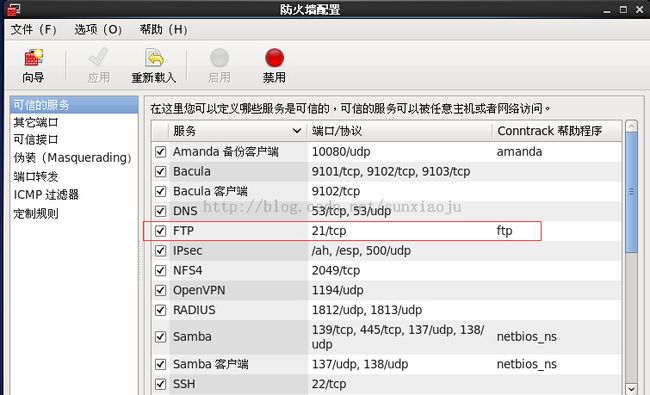Toggle the Bacula 客户端 checkbox
650x395 pixels.
click(x=160, y=191)
